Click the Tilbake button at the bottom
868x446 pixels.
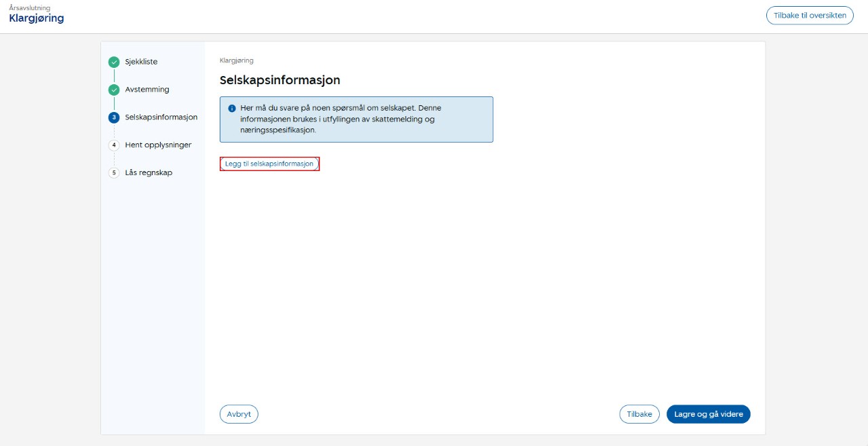(x=639, y=414)
